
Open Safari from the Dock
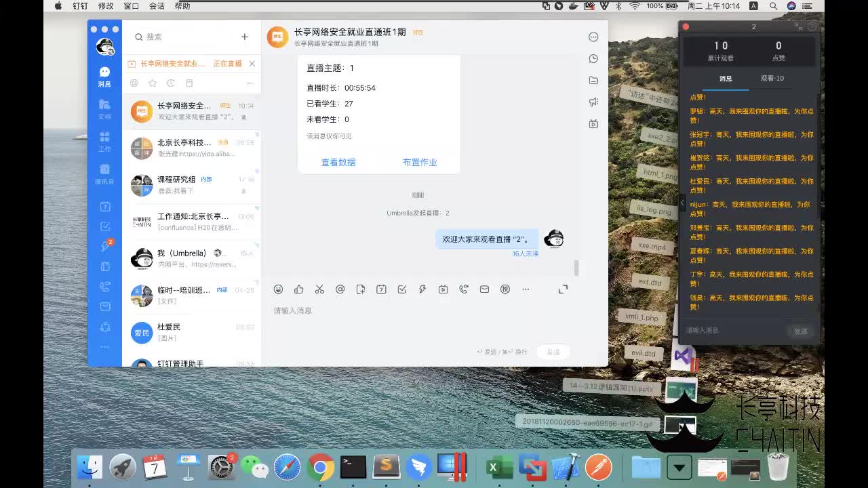pyautogui.click(x=288, y=467)
